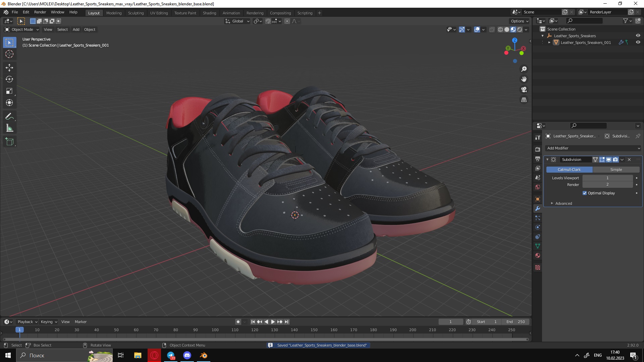Viewport: 644px width, 362px height.
Task: Toggle proportional editing
Action: click(x=287, y=21)
